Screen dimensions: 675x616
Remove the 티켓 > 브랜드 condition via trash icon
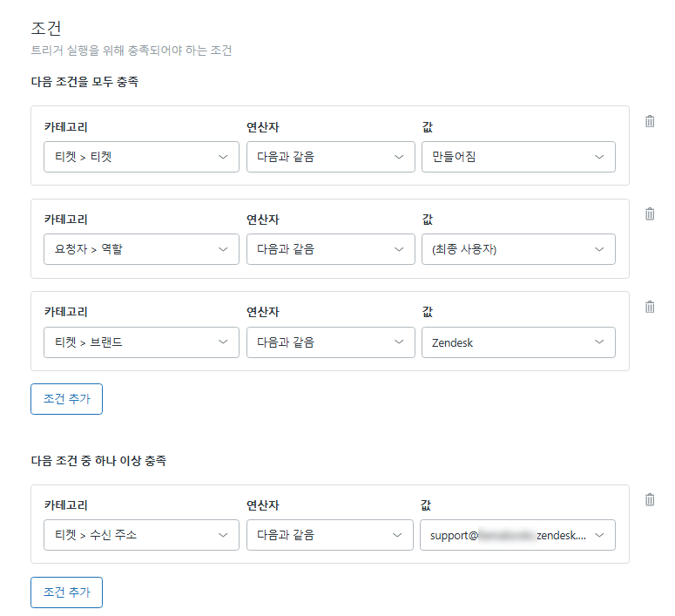[x=650, y=307]
